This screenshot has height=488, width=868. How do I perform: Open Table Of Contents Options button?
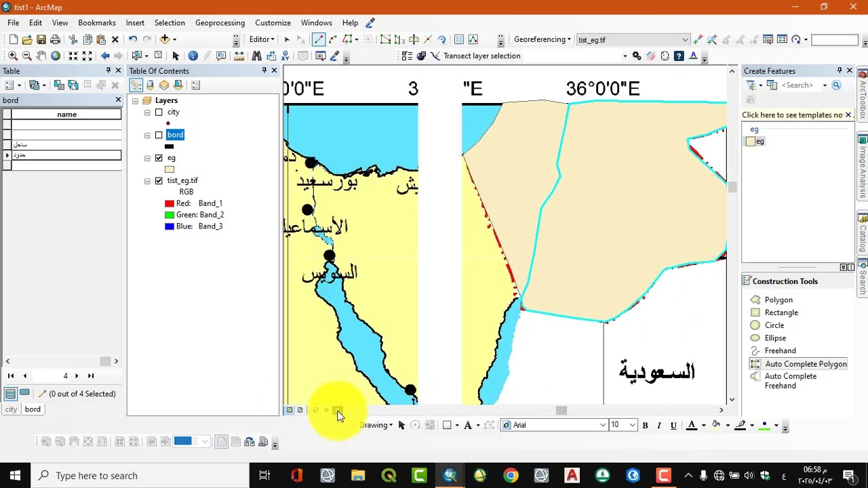(195, 85)
